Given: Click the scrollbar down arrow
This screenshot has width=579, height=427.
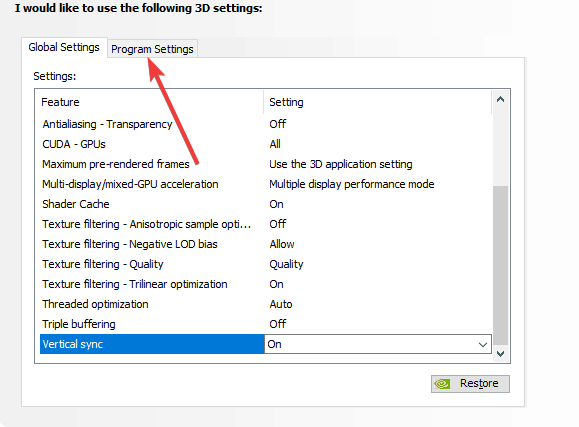Looking at the screenshot, I should click(x=500, y=354).
